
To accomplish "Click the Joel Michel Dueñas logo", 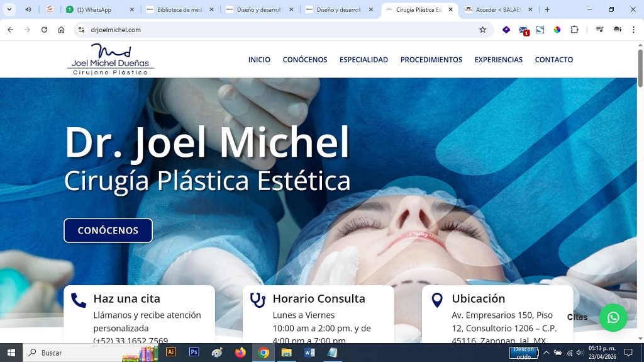I will click(111, 60).
